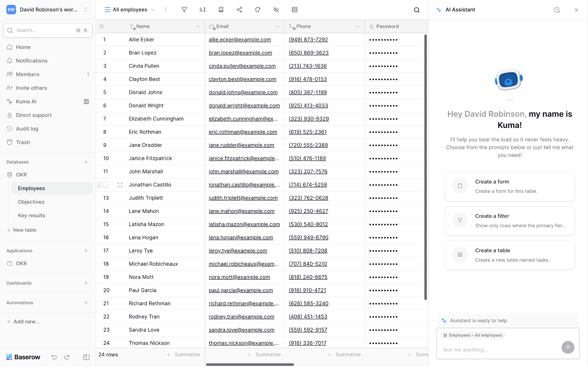
Task: Click New table in sidebar
Action: pos(22,230)
